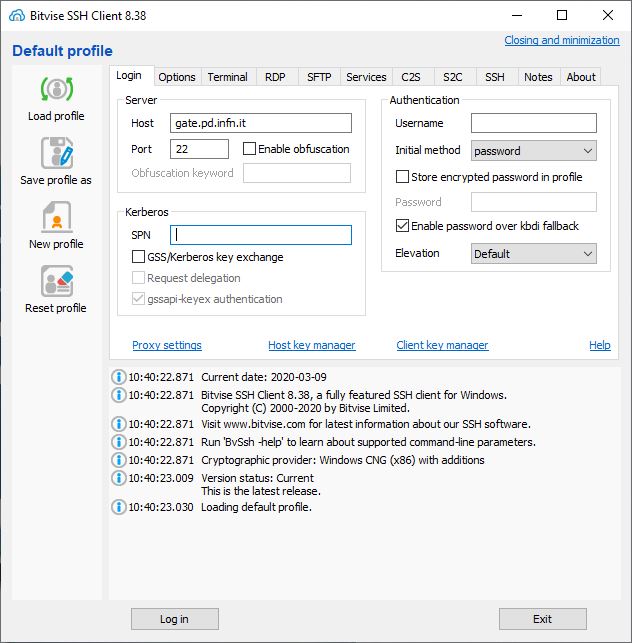Open the Initial method dropdown
The width and height of the screenshot is (632, 643).
coord(534,151)
